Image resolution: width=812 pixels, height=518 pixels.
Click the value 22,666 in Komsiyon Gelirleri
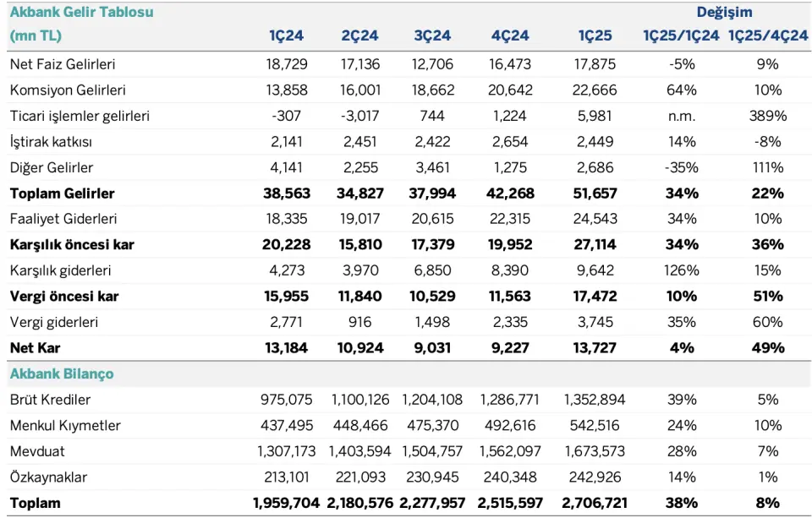click(595, 90)
